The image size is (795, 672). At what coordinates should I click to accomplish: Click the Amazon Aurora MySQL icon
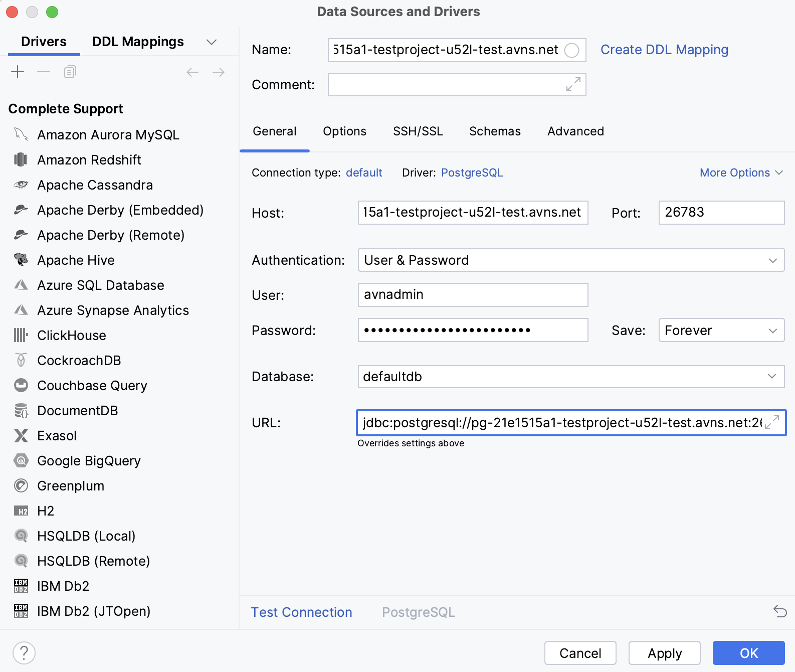[x=21, y=134]
